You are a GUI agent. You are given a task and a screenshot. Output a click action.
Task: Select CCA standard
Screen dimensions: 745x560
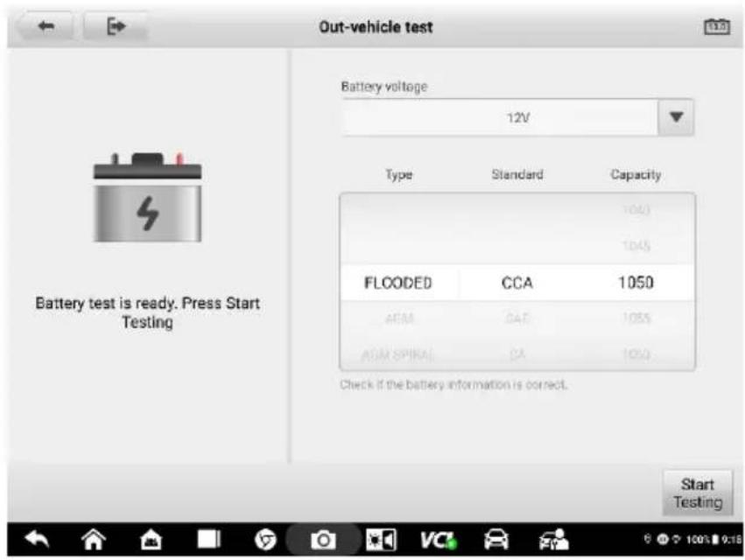517,283
